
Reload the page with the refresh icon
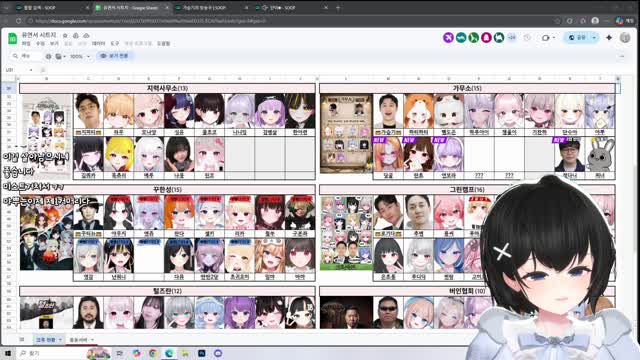[19, 20]
